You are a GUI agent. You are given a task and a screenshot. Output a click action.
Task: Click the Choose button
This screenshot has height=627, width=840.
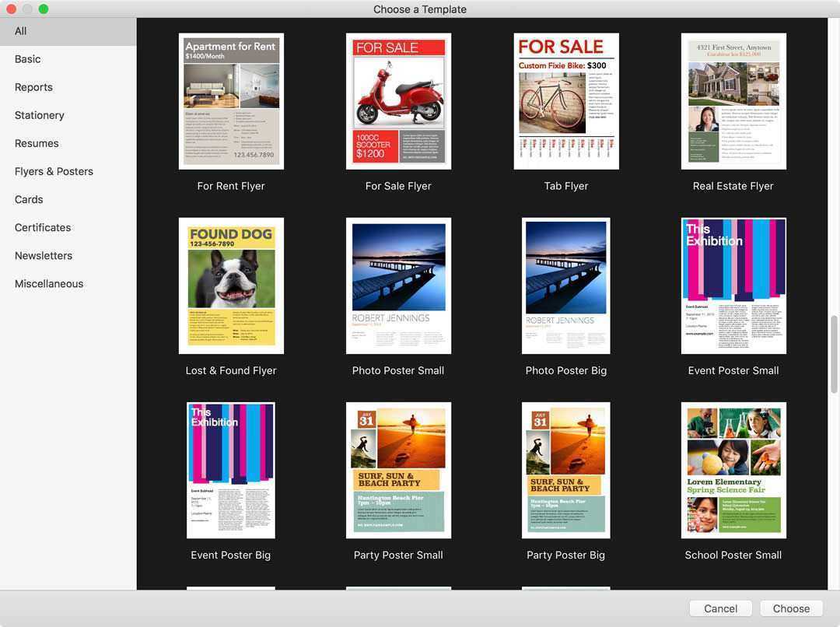pyautogui.click(x=791, y=608)
